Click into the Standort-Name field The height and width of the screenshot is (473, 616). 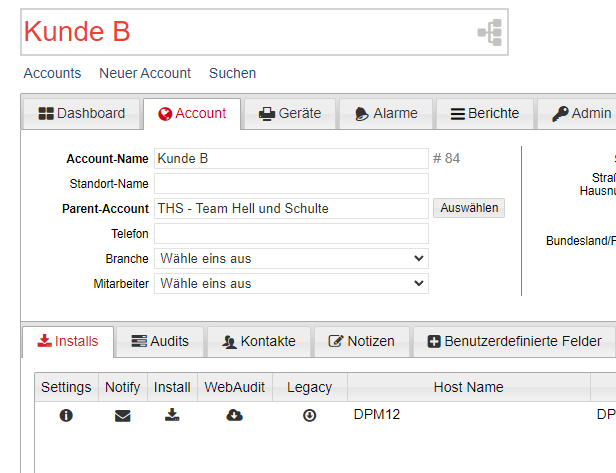[x=291, y=184]
